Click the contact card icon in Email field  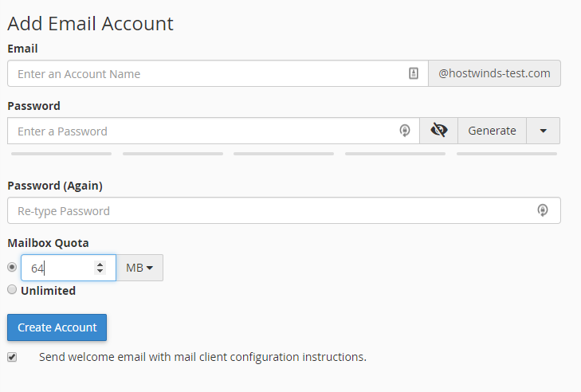413,73
